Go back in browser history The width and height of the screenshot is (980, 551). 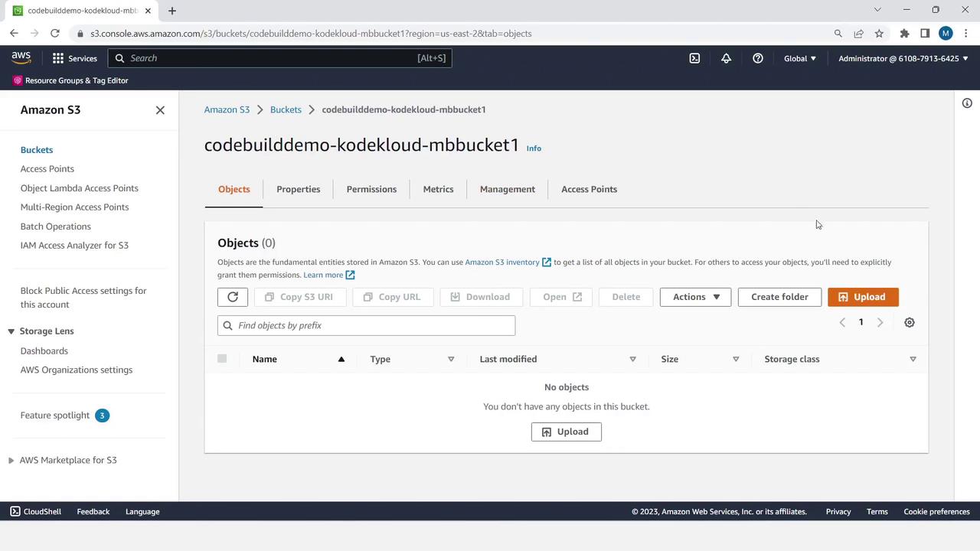click(14, 33)
